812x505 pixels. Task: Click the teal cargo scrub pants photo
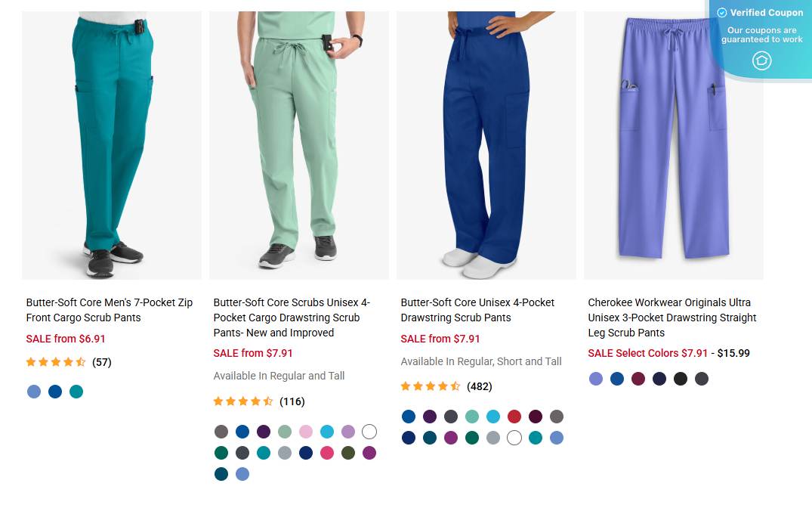pyautogui.click(x=111, y=144)
